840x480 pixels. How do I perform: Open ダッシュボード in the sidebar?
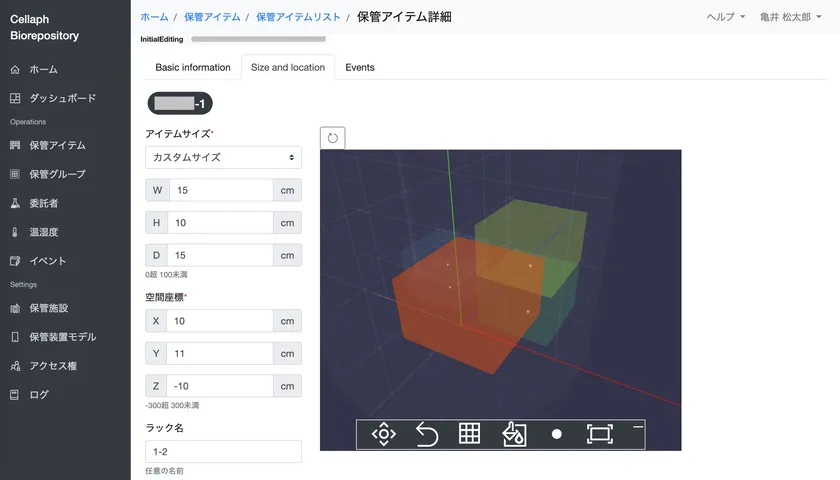[x=63, y=98]
